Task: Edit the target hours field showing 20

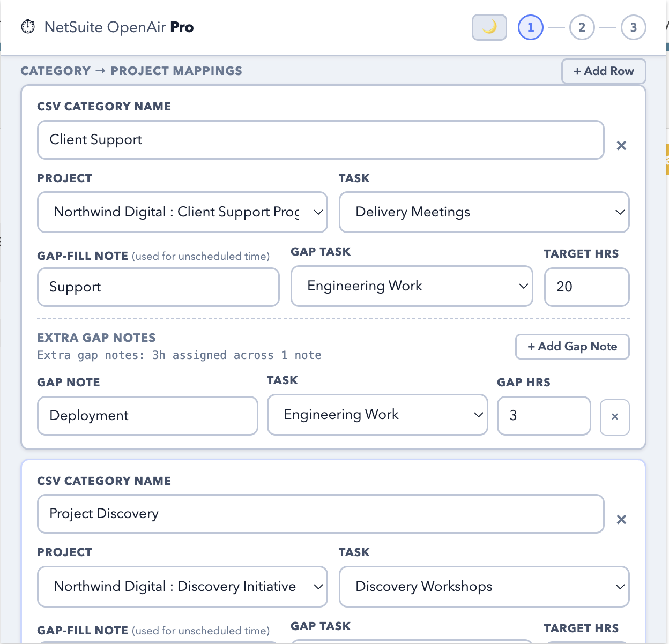Action: pyautogui.click(x=586, y=287)
